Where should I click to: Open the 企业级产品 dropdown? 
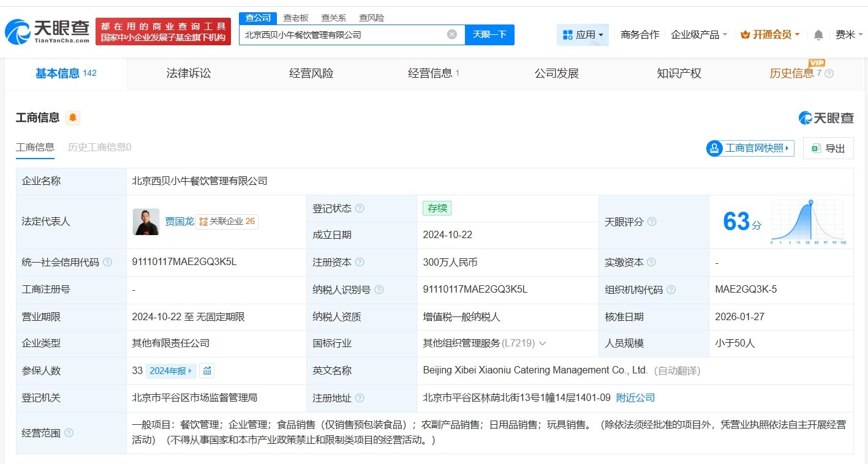click(699, 35)
